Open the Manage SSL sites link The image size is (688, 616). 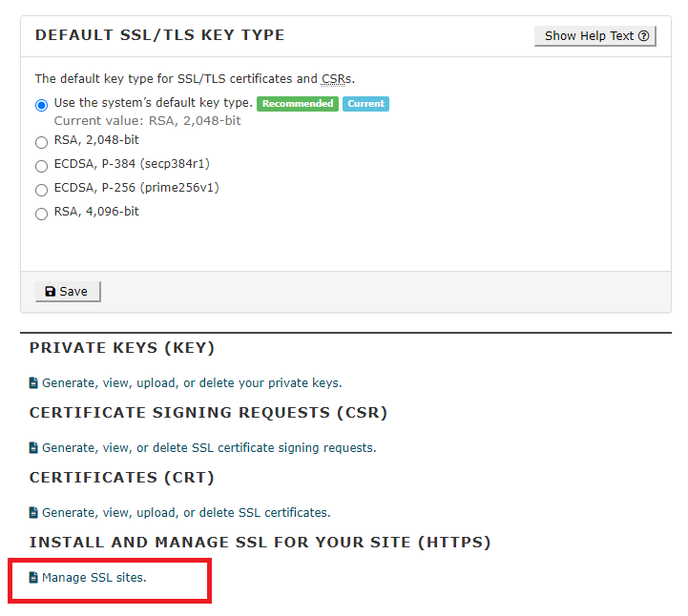[94, 578]
